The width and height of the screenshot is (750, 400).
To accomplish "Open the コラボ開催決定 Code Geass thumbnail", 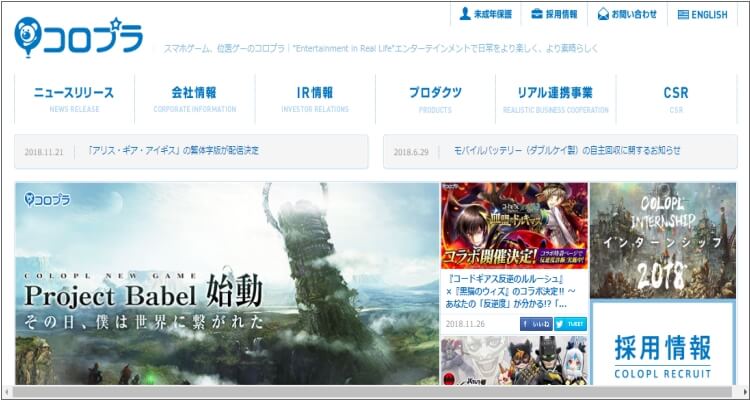I will click(515, 226).
